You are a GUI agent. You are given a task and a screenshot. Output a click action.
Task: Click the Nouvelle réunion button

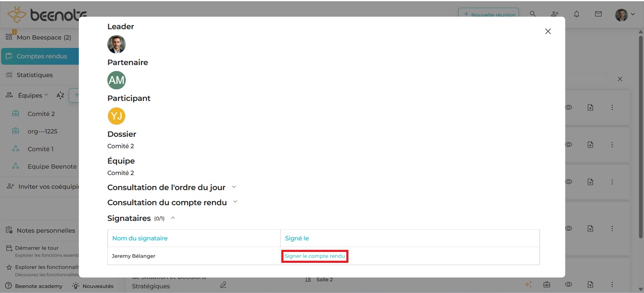pos(488,15)
